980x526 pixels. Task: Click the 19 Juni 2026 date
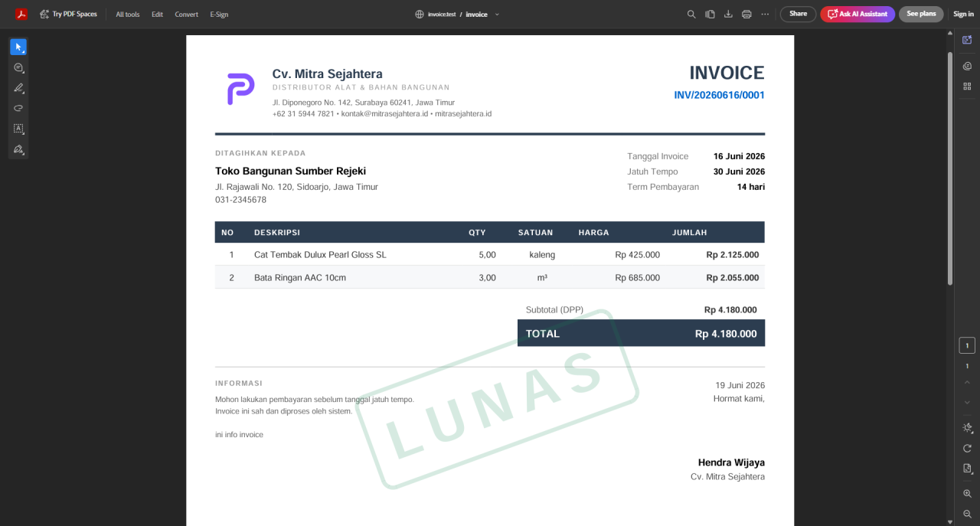click(x=740, y=385)
